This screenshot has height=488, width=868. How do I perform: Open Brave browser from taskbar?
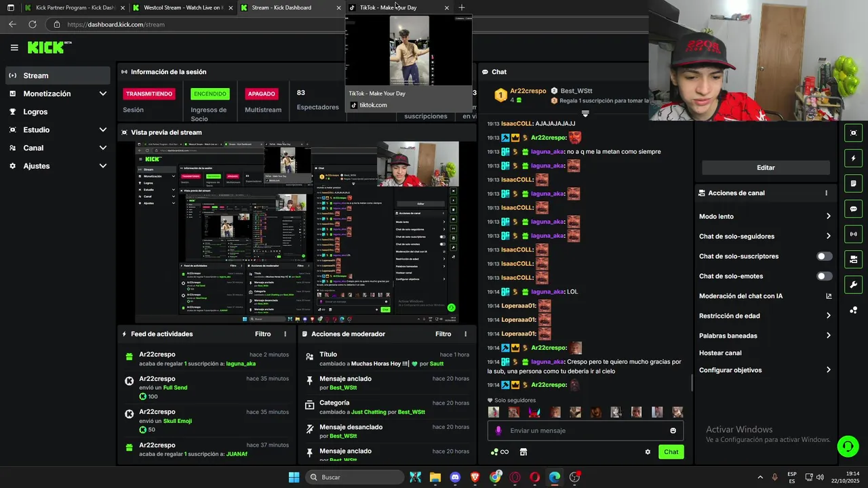(x=475, y=477)
